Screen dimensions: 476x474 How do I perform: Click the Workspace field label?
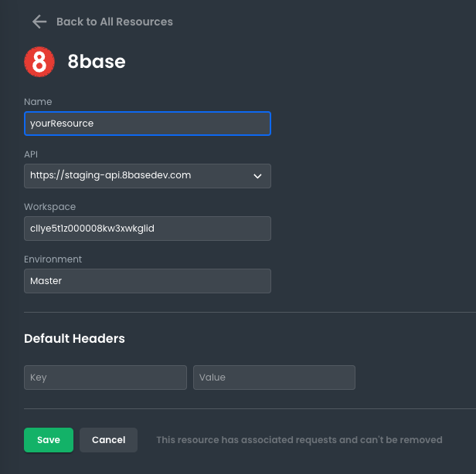49,207
